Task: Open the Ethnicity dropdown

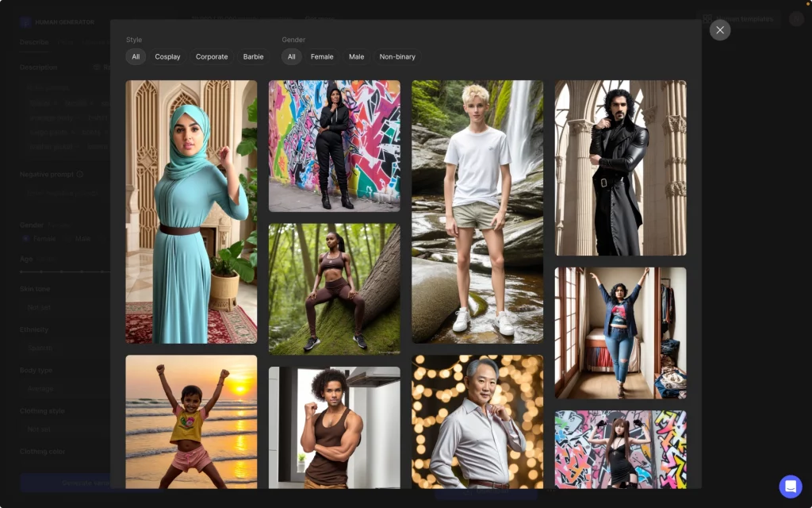Action: coord(65,348)
